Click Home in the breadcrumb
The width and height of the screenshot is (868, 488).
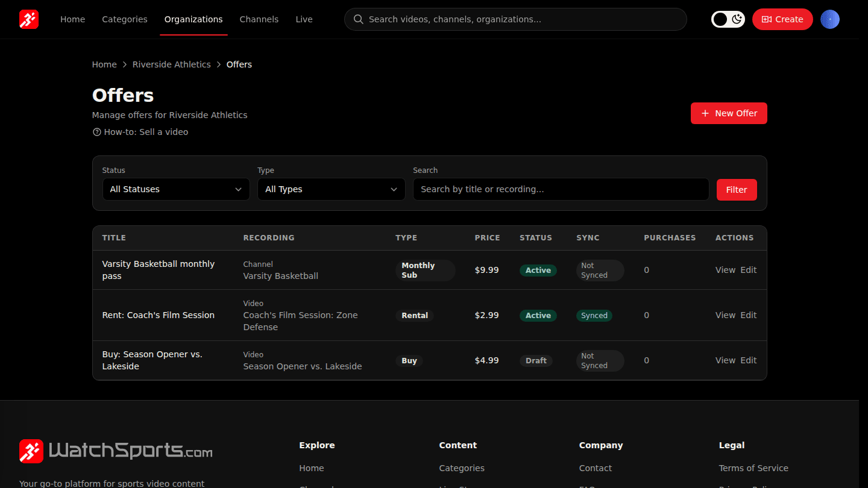point(104,64)
